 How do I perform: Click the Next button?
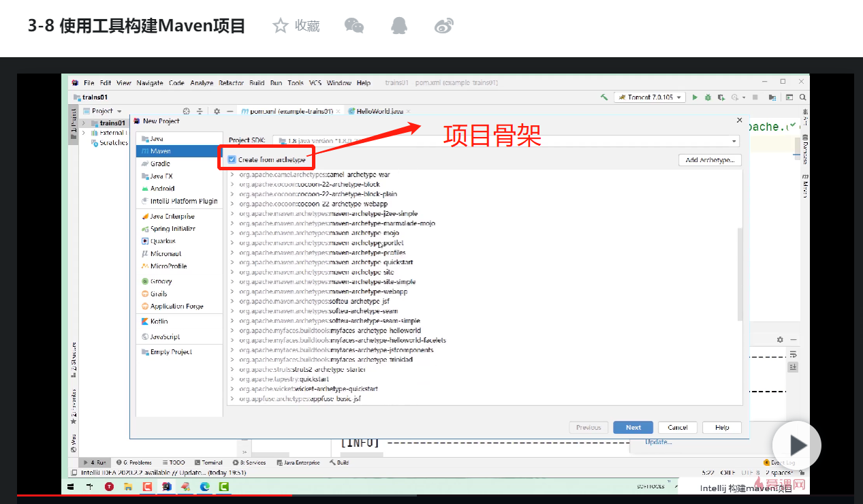click(633, 427)
